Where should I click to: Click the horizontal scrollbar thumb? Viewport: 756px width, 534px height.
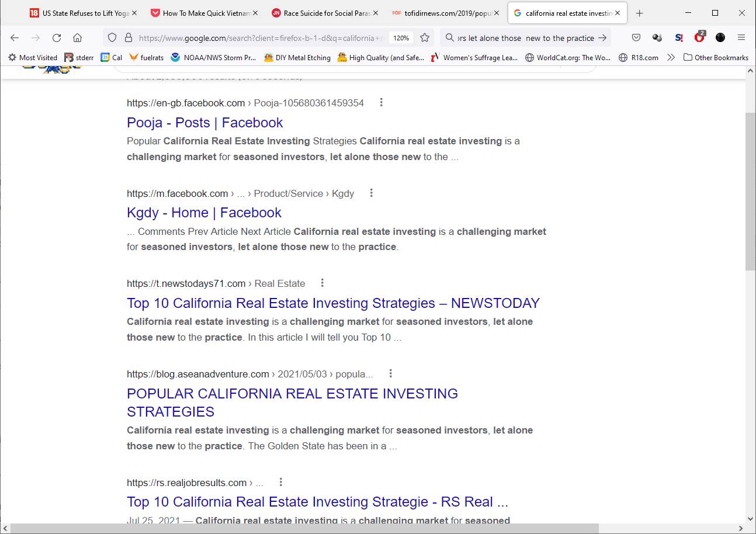point(304,529)
